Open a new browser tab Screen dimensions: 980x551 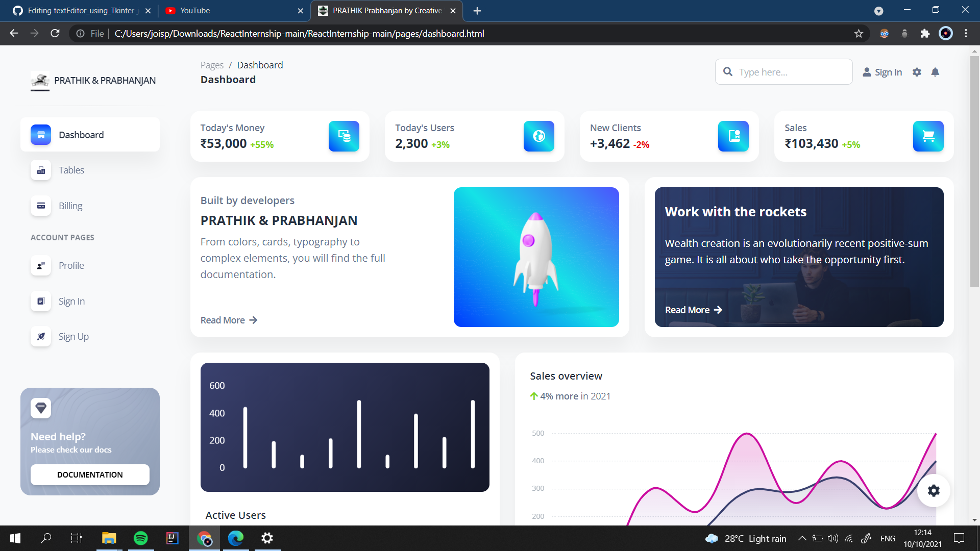(477, 11)
